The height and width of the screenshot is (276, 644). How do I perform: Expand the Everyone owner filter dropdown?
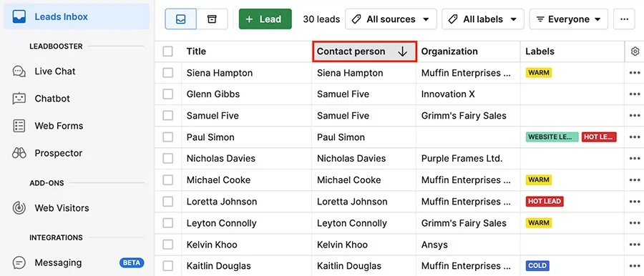click(568, 19)
